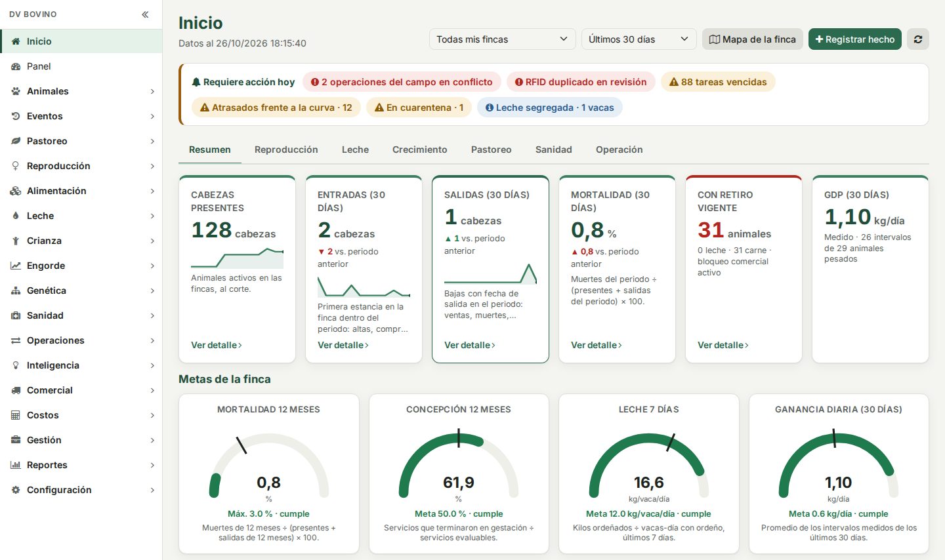The height and width of the screenshot is (560, 945).
Task: Click the refresh icon button
Action: pos(918,39)
